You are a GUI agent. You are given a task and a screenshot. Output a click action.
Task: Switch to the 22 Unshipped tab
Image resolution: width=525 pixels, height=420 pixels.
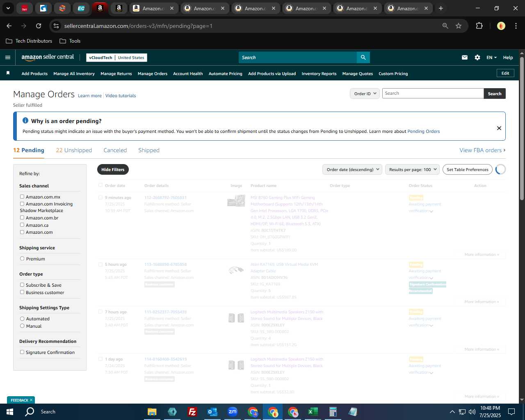coord(74,150)
